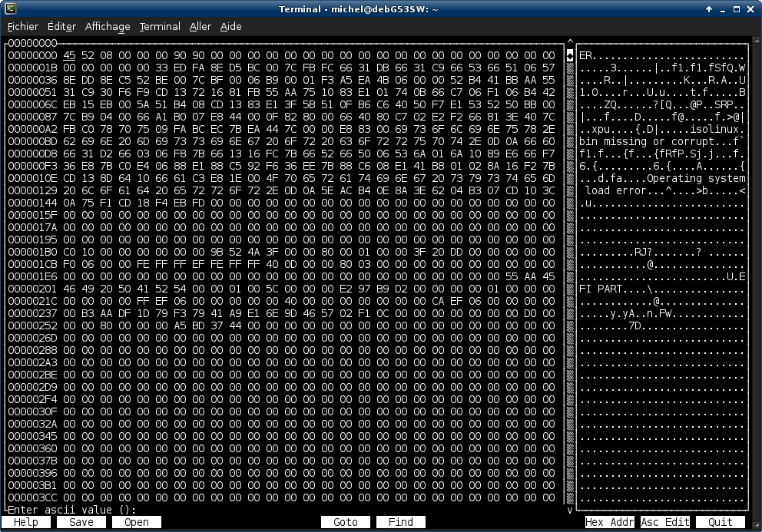Open the Éditer menu
Screen dimensions: 762x532
[61, 26]
